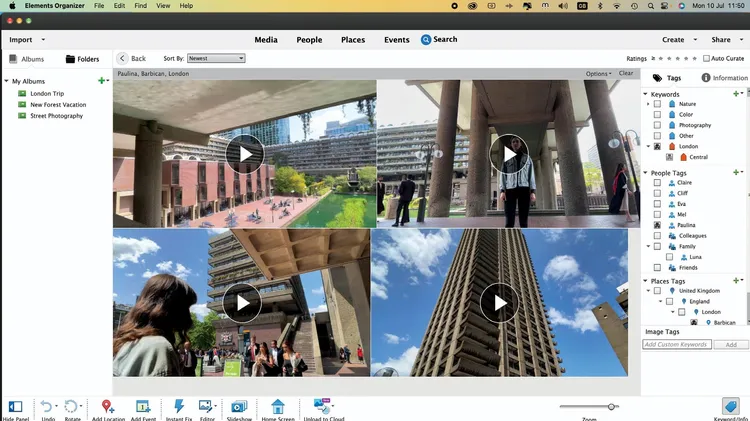Check the Nature keyword checkbox
Screen dimensions: 750x421
(x=657, y=104)
